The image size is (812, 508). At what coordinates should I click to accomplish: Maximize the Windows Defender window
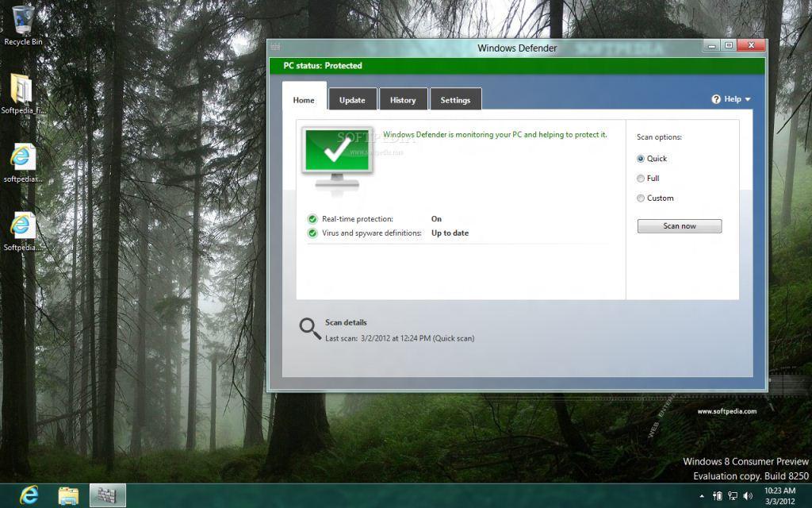(729, 45)
